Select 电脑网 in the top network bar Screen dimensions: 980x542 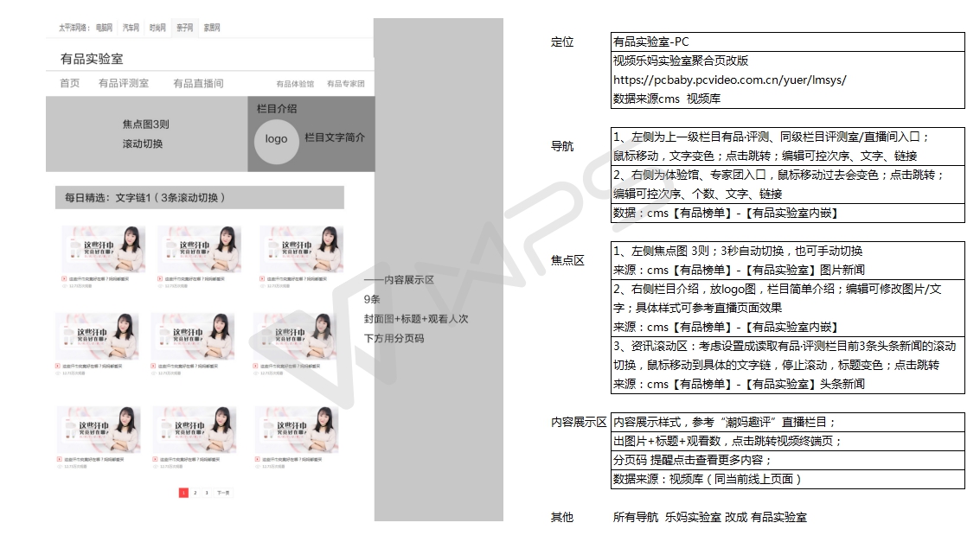pyautogui.click(x=104, y=29)
